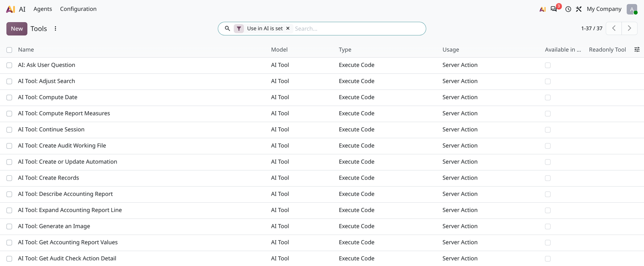This screenshot has width=644, height=266.
Task: Toggle Available checkbox for 'AI Tool: Compute Report Measures'
Action: point(548,114)
